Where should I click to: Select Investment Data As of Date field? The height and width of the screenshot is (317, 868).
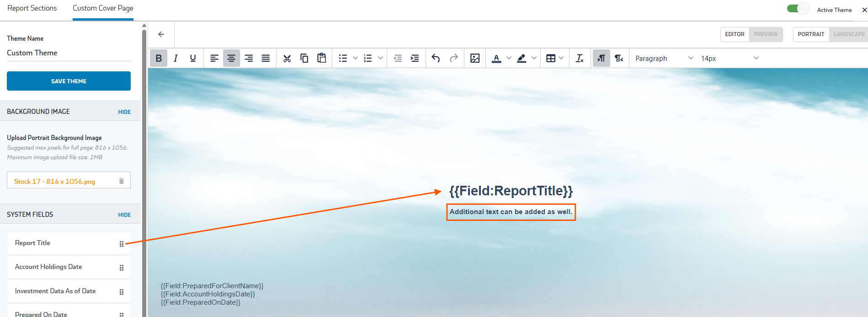click(69, 291)
